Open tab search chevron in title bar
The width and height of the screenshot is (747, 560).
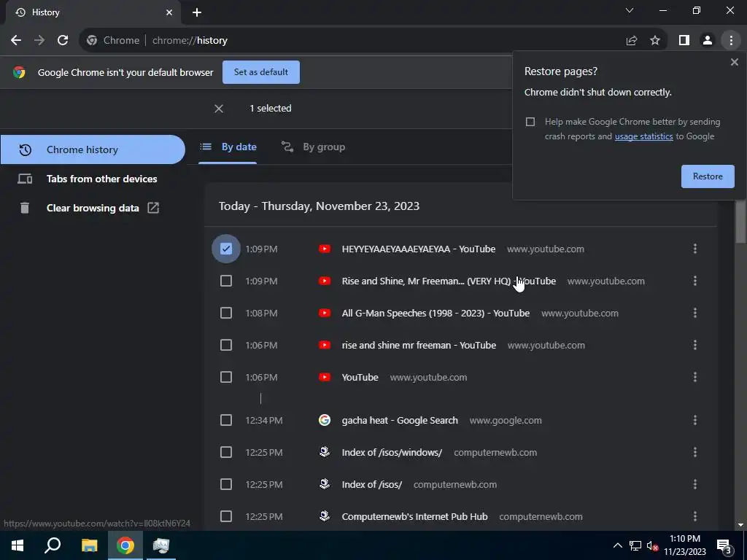630,10
